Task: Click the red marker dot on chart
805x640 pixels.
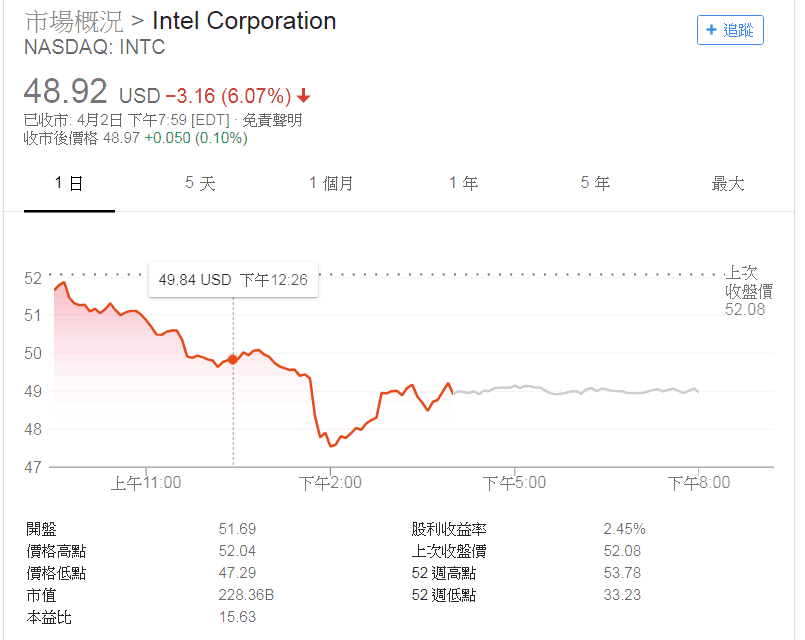Action: (x=233, y=360)
